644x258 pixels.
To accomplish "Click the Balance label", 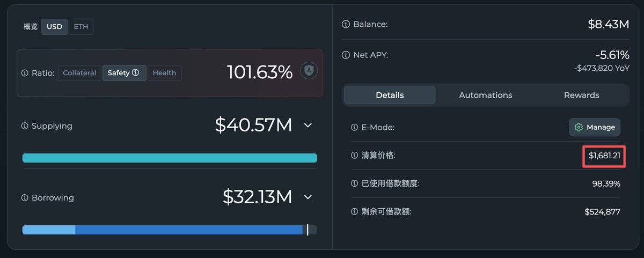I will [370, 24].
